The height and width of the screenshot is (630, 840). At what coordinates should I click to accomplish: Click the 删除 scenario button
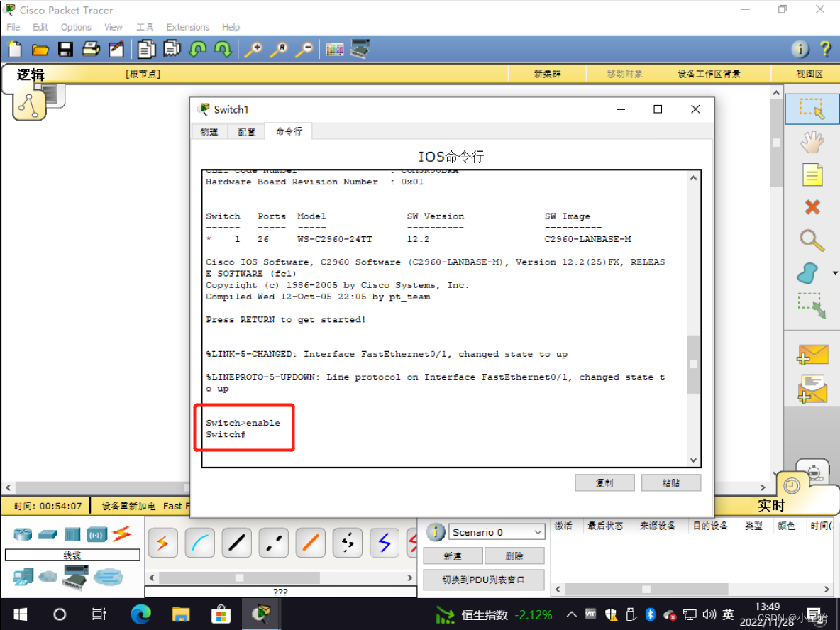point(514,556)
